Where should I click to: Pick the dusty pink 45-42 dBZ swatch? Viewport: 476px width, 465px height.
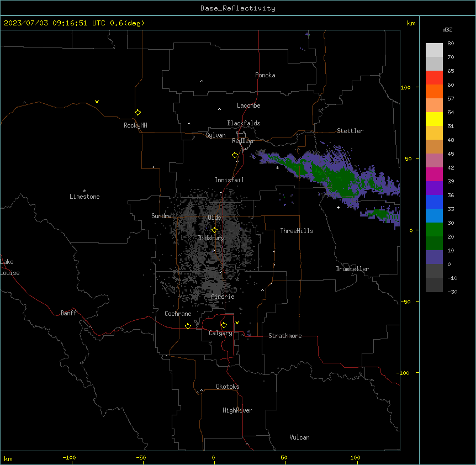pyautogui.click(x=434, y=161)
